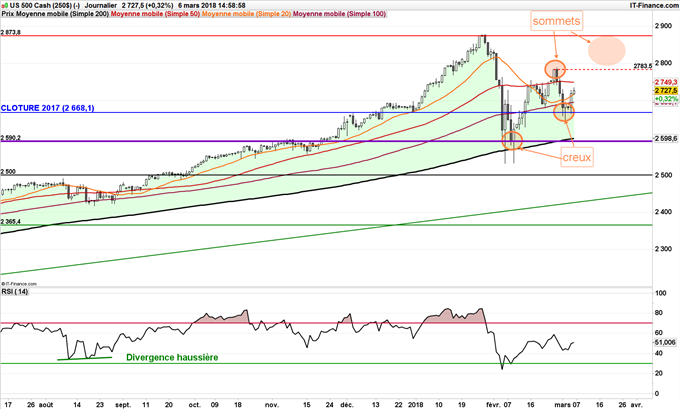This screenshot has height=409, width=680.
Task: Click the 51,006 RSI value tag
Action: tap(665, 343)
